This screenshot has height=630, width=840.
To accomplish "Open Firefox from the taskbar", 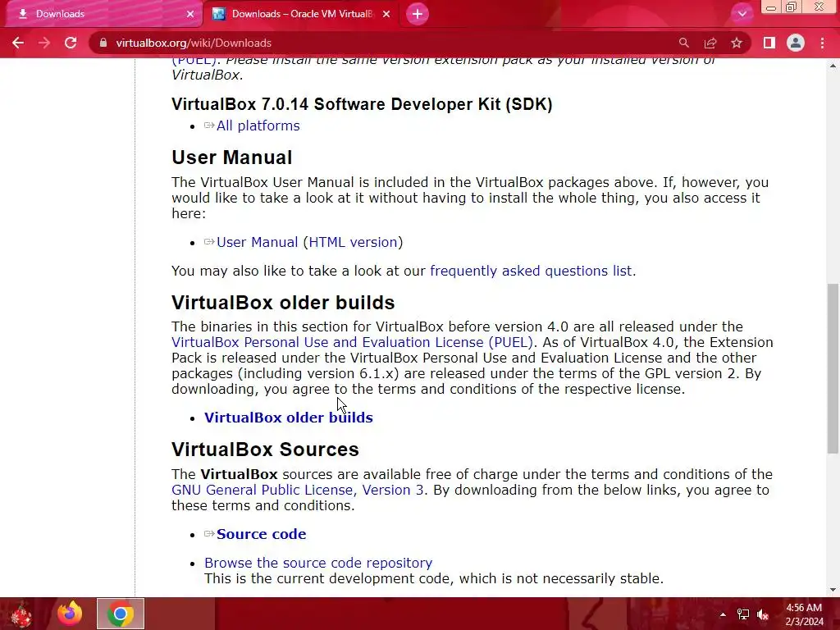I will click(70, 614).
